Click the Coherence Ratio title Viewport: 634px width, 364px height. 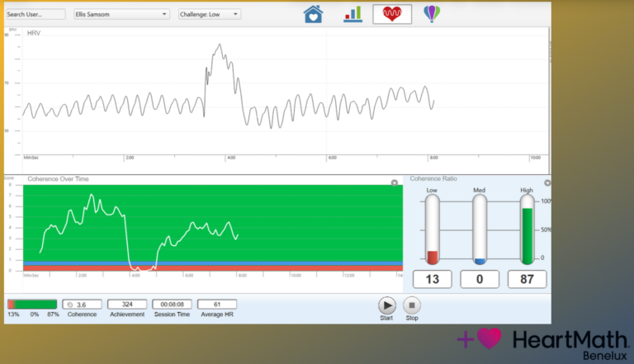point(433,178)
